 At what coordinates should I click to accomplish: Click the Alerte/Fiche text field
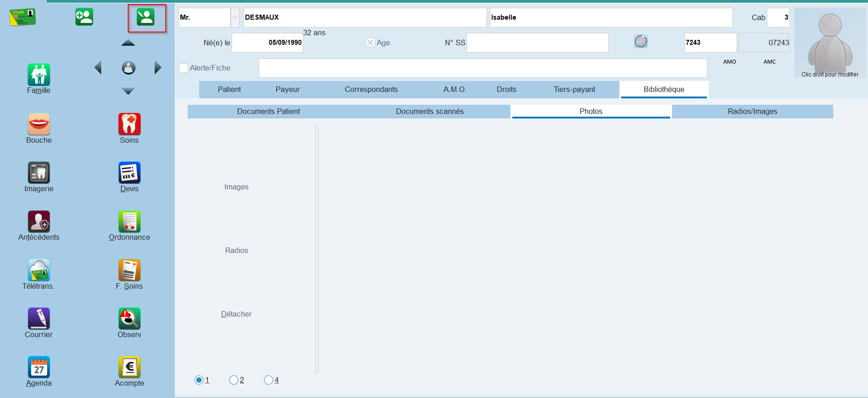[483, 68]
